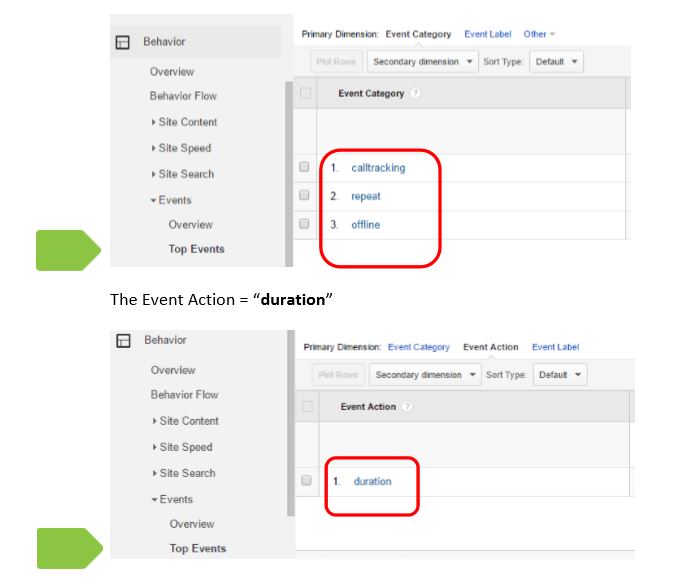Sort by Event Category column header
This screenshot has width=674, height=585.
coord(371,93)
